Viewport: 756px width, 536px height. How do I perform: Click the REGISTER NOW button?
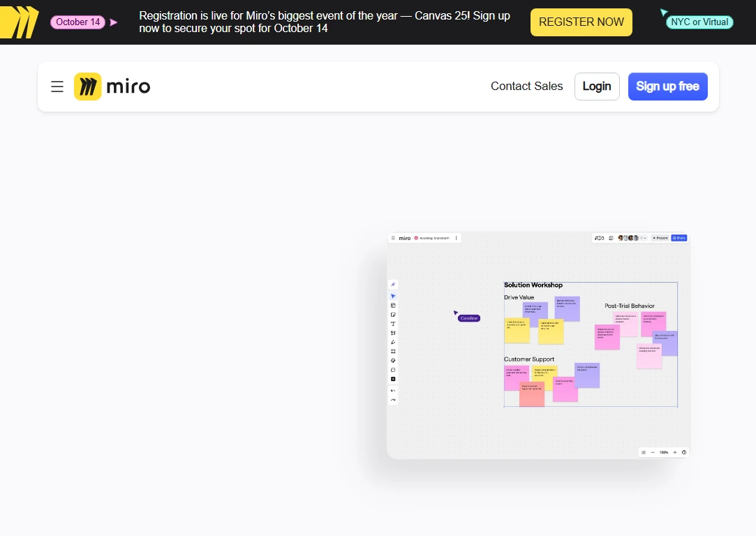tap(581, 22)
